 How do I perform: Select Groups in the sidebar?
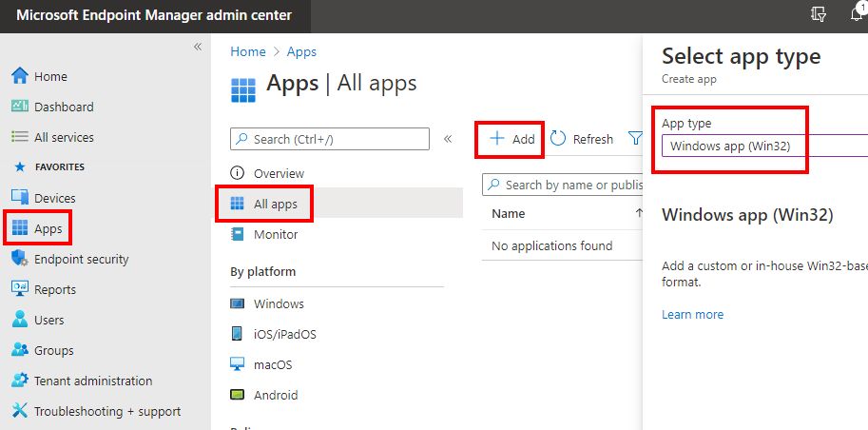[53, 351]
